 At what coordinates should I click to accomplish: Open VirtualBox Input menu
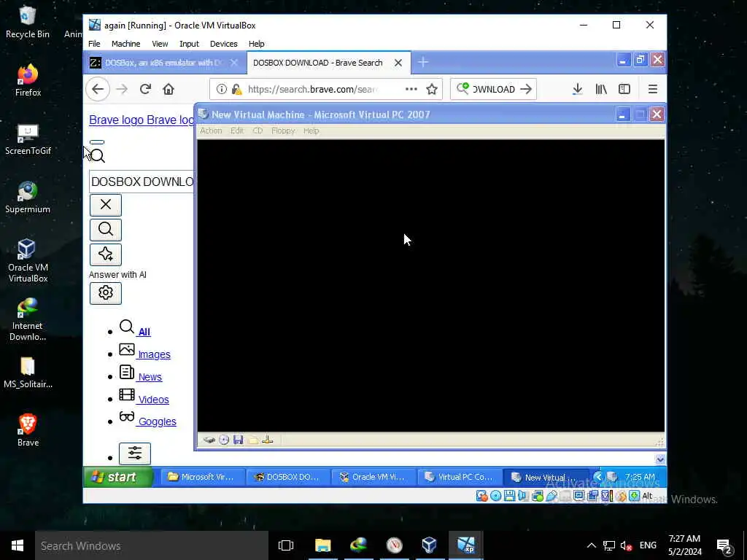click(x=189, y=44)
